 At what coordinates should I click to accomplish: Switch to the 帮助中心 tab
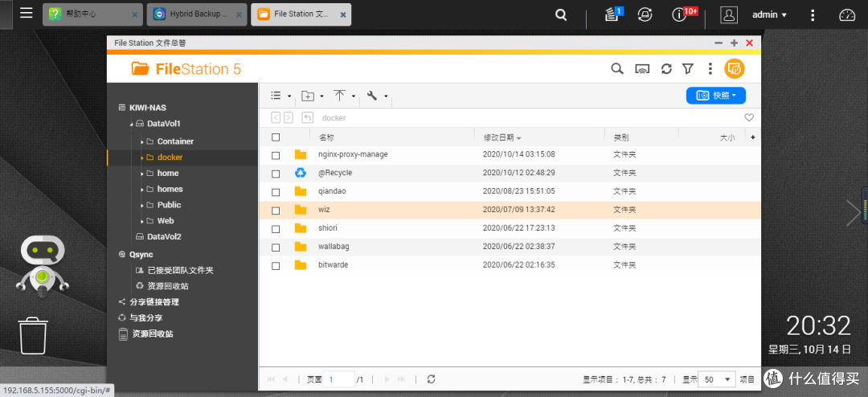coord(92,14)
